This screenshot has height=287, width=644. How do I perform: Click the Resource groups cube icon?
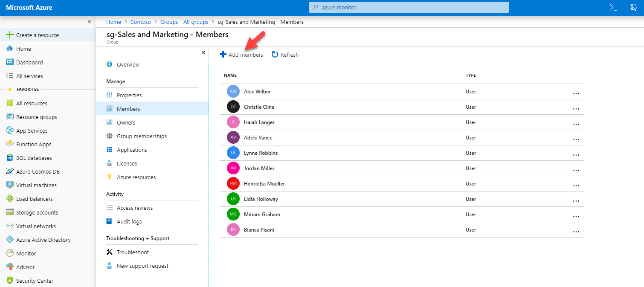tap(10, 117)
